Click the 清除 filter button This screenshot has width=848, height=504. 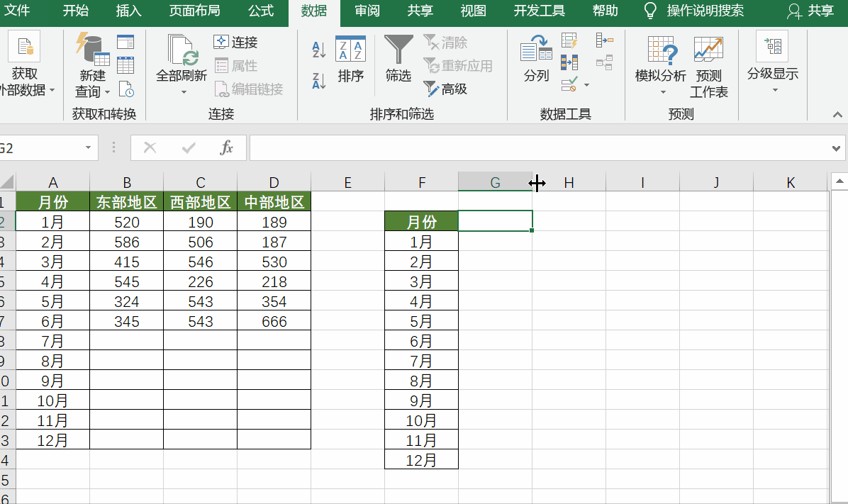[x=445, y=43]
